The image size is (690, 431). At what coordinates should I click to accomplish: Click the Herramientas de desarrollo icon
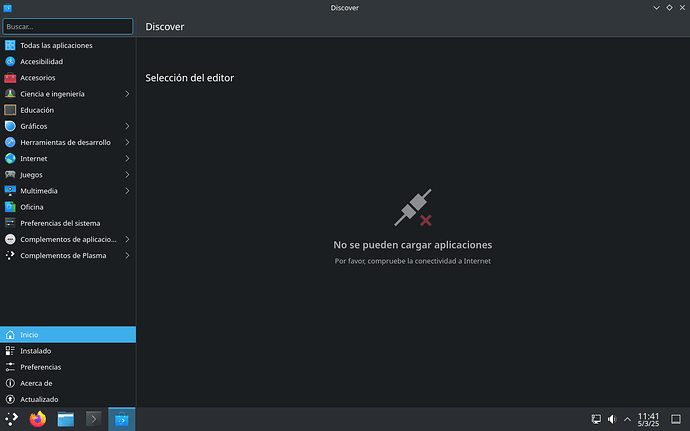tap(10, 142)
